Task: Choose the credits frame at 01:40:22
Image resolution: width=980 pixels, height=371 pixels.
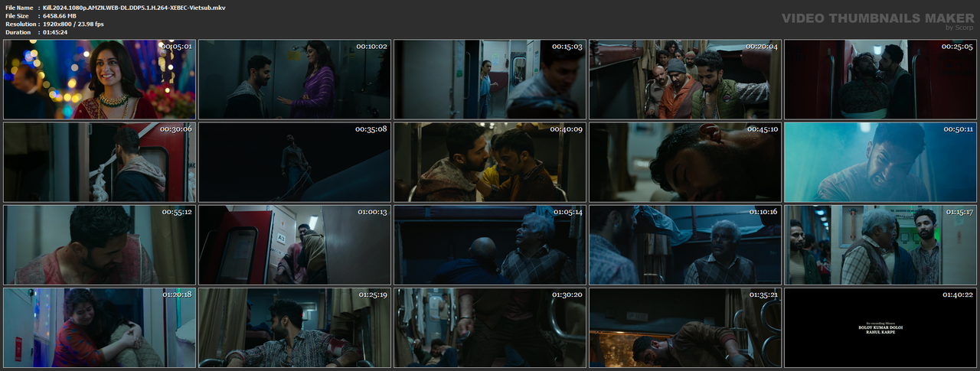Action: pyautogui.click(x=880, y=327)
